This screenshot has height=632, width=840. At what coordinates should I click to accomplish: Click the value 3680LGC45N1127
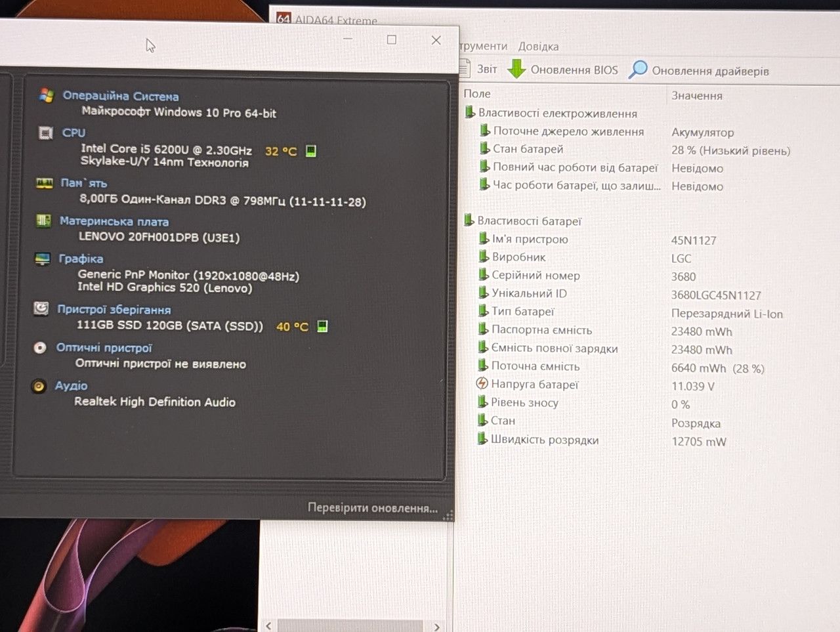[x=716, y=295]
